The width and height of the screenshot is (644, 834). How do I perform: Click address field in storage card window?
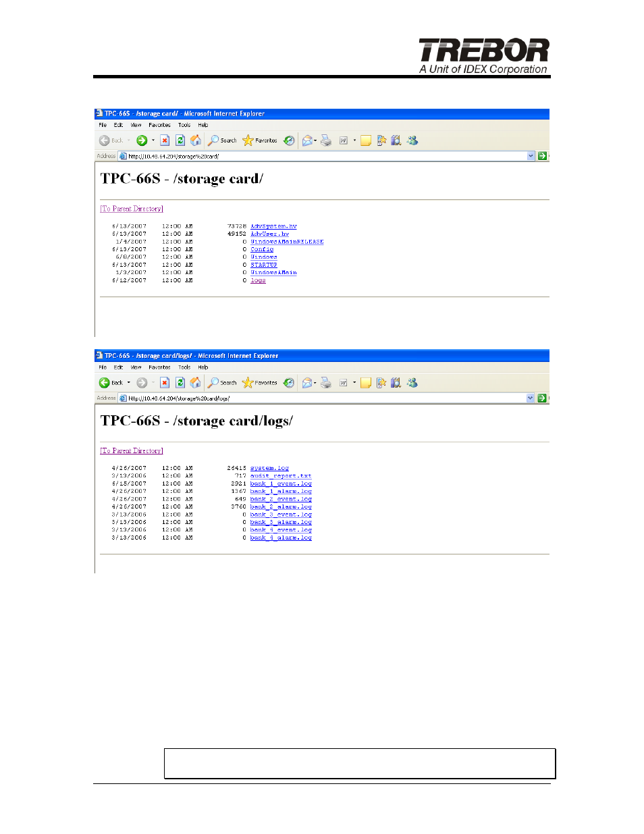coord(327,156)
